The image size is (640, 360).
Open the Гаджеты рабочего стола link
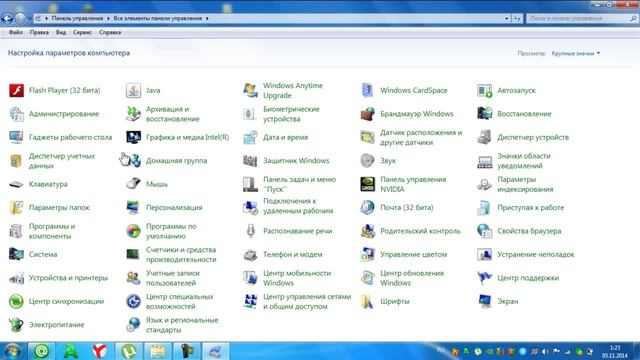(70, 138)
